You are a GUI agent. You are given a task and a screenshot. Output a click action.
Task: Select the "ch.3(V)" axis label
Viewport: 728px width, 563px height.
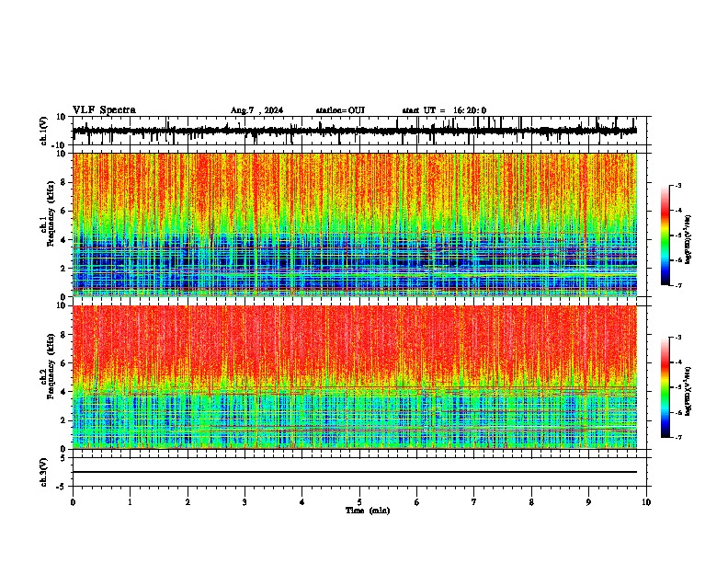44,473
